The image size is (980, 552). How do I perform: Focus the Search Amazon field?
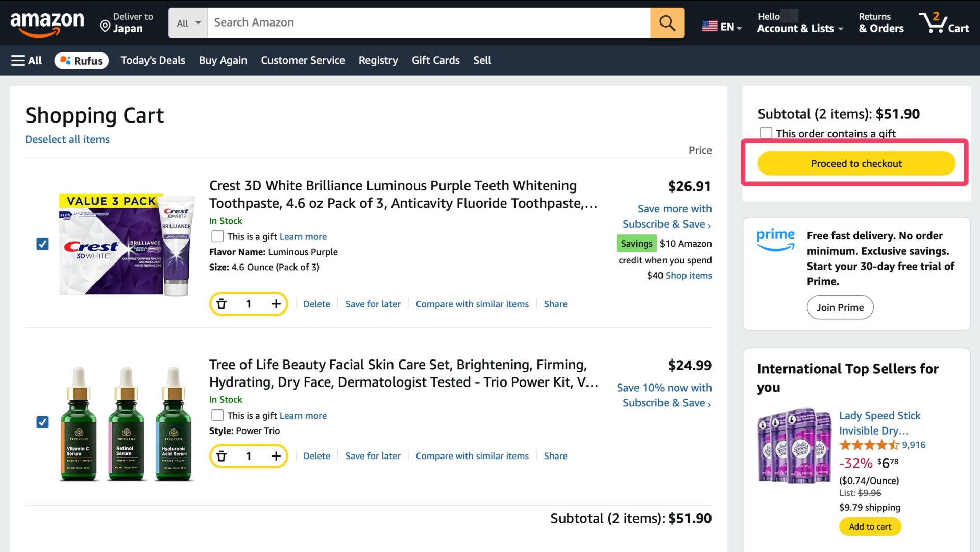point(429,23)
